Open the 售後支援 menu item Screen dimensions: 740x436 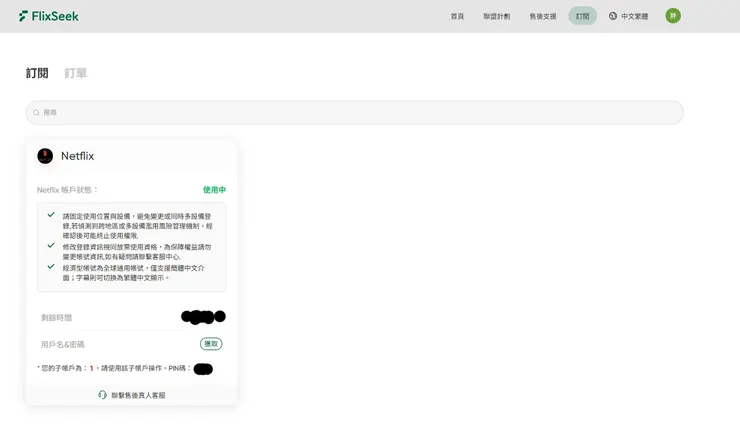click(543, 16)
